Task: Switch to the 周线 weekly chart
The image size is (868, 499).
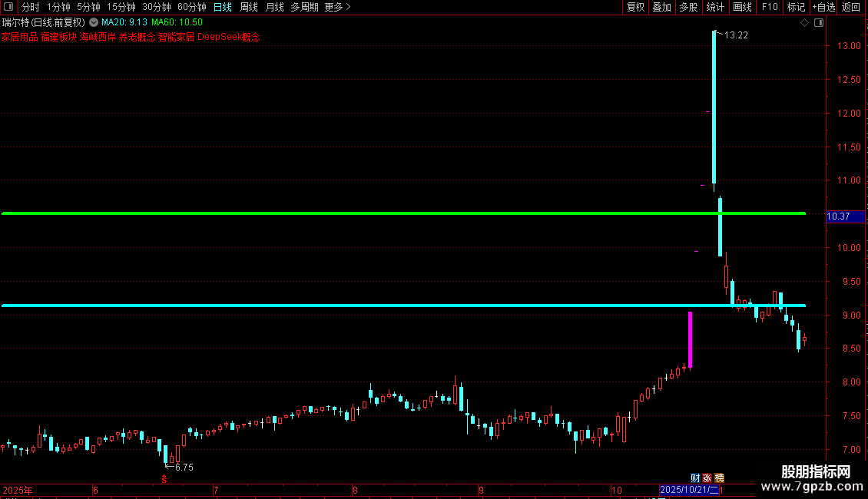Action: (x=249, y=7)
